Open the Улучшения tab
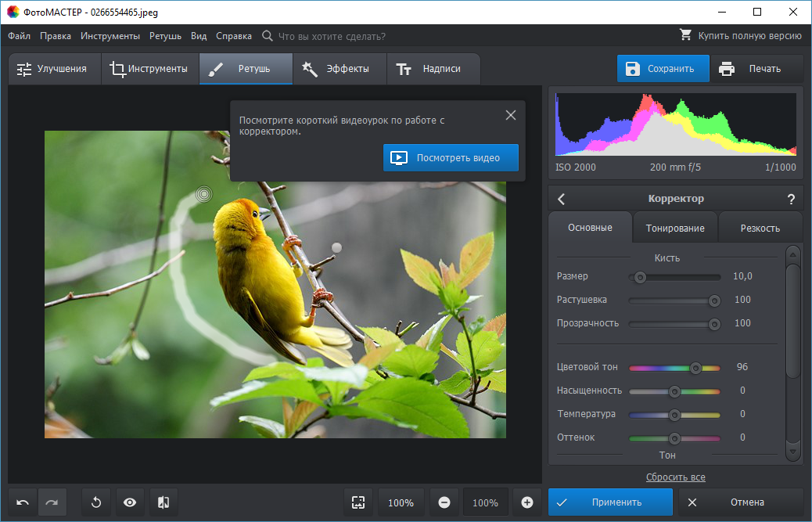Viewport: 812px width, 522px height. (55, 69)
